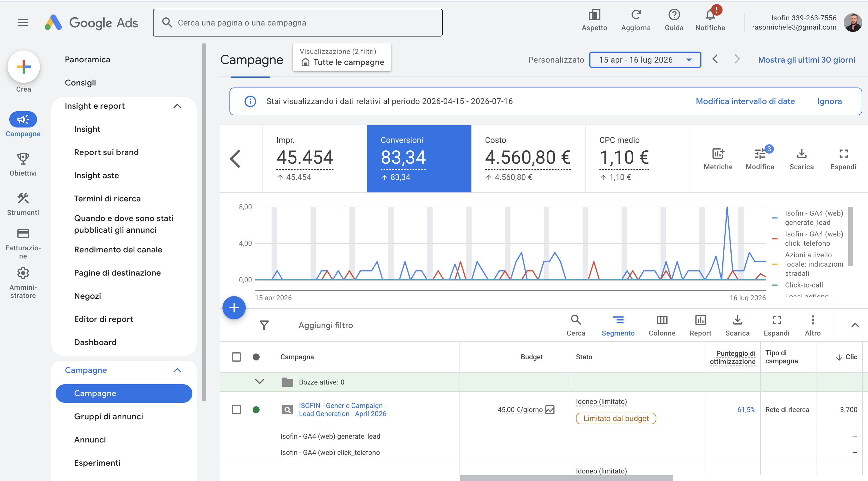The image size is (868, 481).
Task: Click the Notifiche bell icon
Action: 710,15
